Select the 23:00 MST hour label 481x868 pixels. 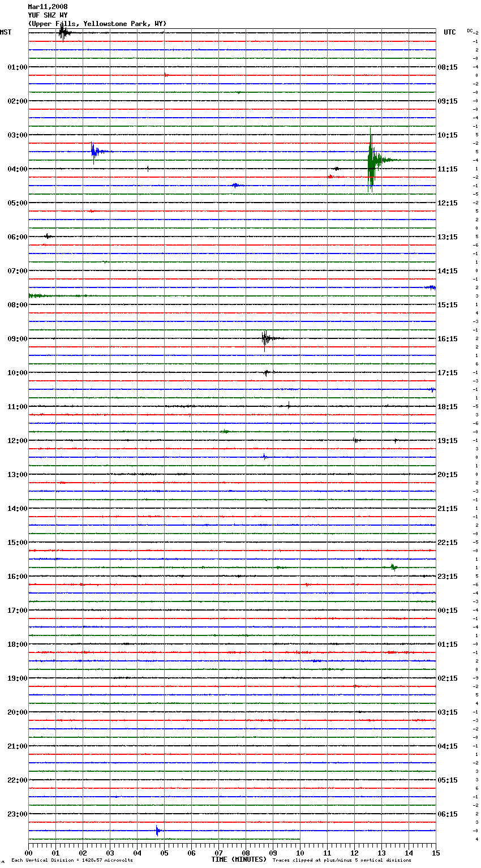point(17,814)
